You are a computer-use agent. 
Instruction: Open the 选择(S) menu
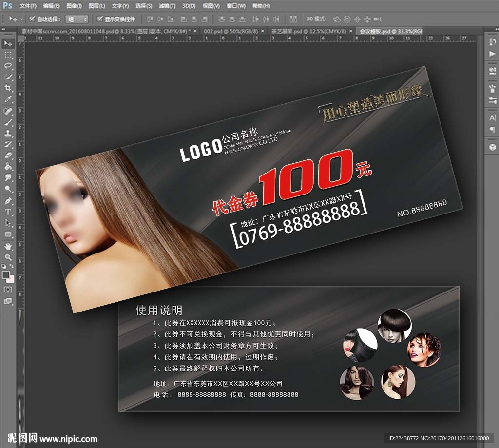click(x=144, y=6)
